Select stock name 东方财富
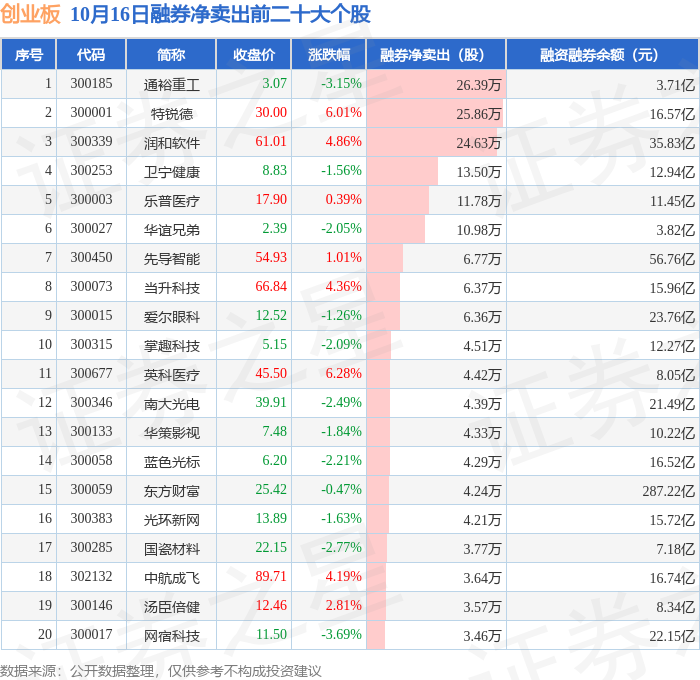This screenshot has width=700, height=680. click(171, 491)
